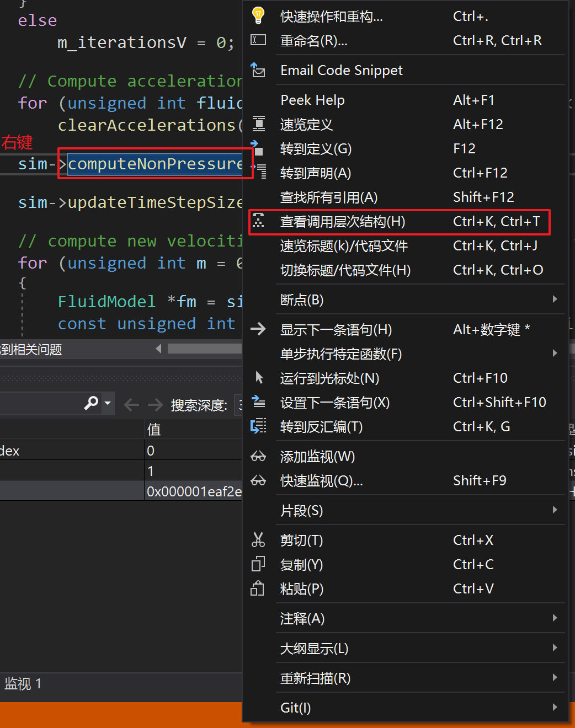Click the FluidModel type name in code
This screenshot has width=575, height=728.
[x=107, y=302]
